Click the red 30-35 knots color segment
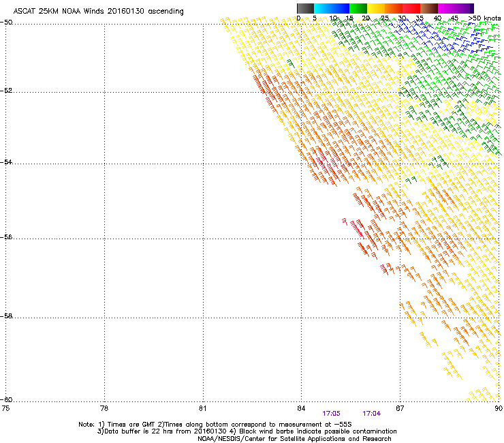504x443 pixels. tap(411, 8)
